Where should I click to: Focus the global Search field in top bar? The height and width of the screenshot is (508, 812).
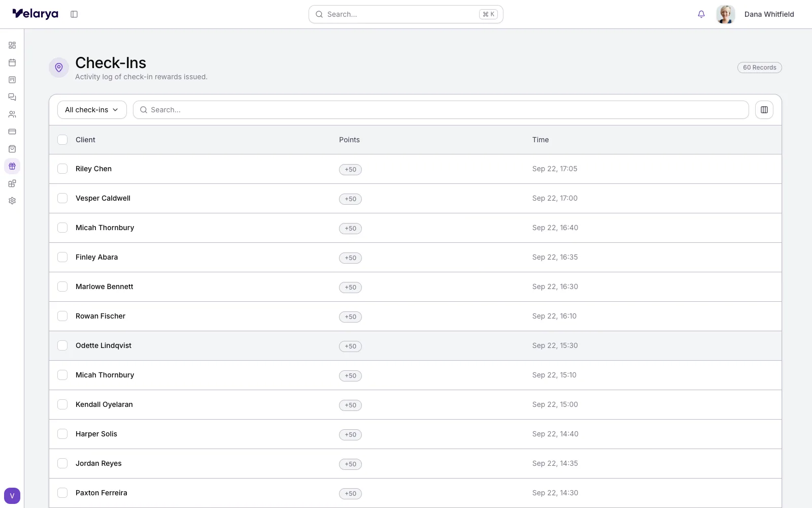coord(406,14)
